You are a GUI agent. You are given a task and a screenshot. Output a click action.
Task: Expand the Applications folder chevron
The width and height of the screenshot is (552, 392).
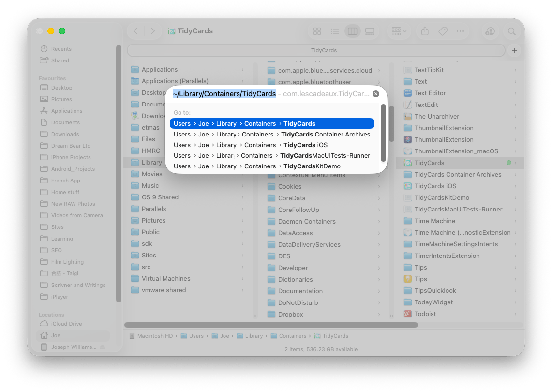tap(243, 70)
